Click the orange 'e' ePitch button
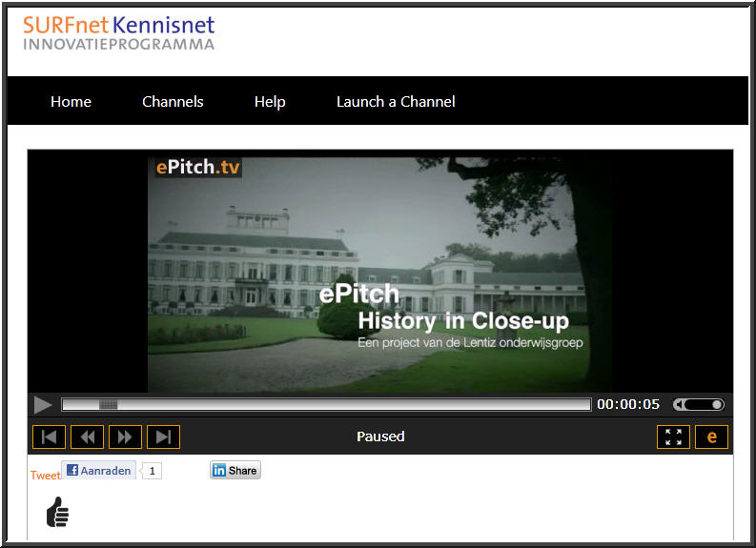Screen dimensions: 756x548 pos(711,437)
